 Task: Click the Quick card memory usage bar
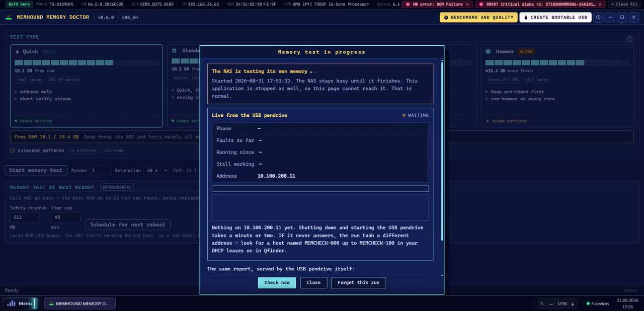(87, 62)
